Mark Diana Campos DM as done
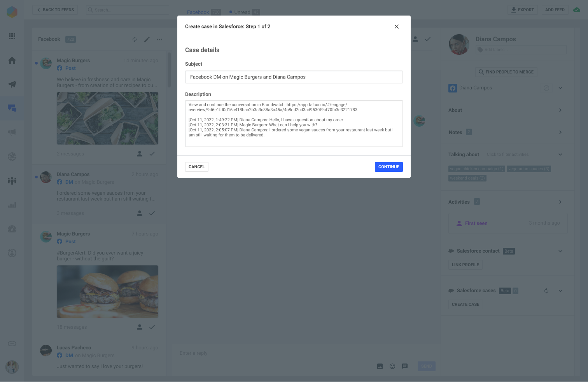 click(152, 213)
